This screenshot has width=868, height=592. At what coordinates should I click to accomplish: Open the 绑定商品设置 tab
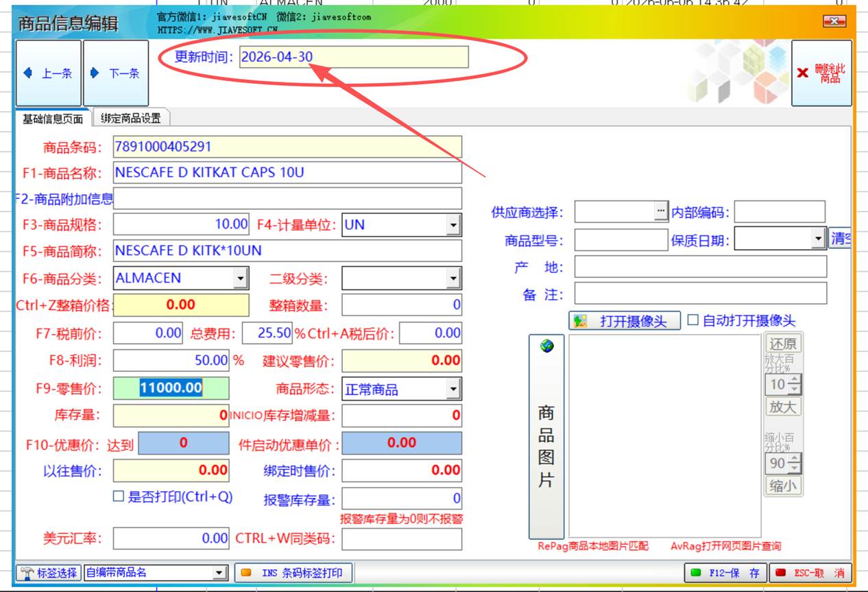(131, 118)
